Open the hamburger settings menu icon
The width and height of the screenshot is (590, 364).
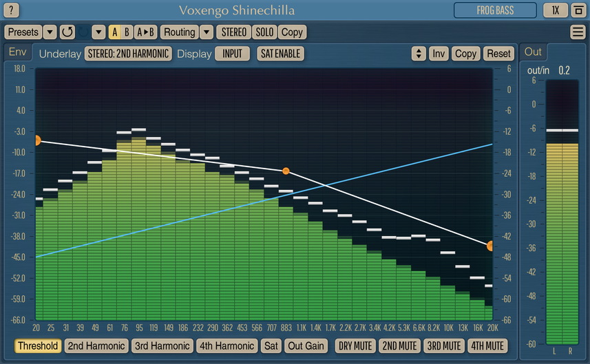[578, 32]
